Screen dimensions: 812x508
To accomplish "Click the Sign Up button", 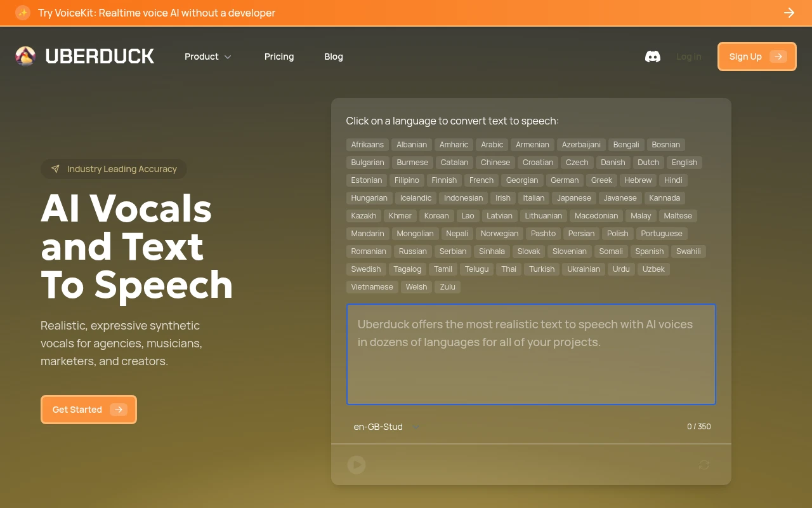I will click(756, 57).
